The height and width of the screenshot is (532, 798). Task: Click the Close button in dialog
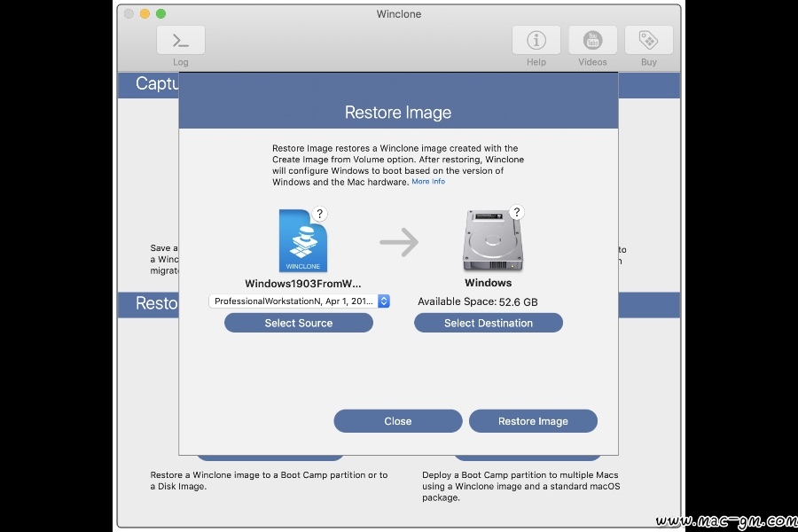pyautogui.click(x=398, y=421)
